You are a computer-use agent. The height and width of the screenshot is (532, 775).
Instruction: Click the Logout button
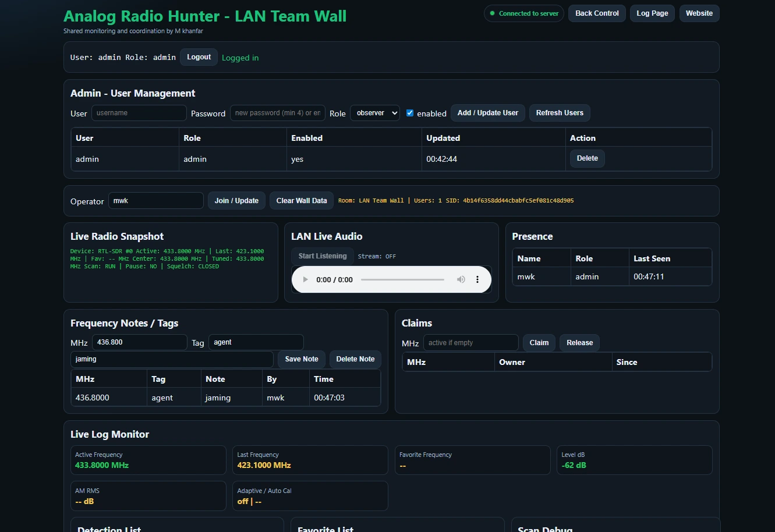[x=199, y=57]
